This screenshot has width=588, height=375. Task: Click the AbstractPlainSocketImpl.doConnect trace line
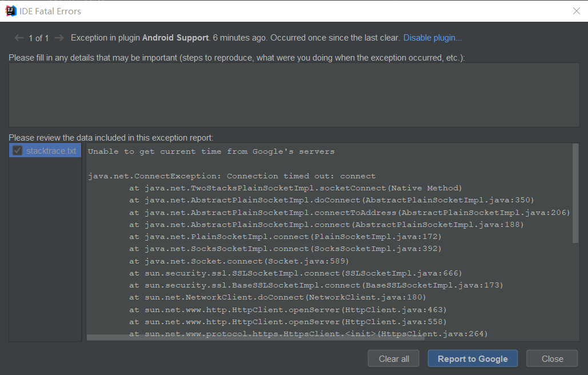point(331,200)
